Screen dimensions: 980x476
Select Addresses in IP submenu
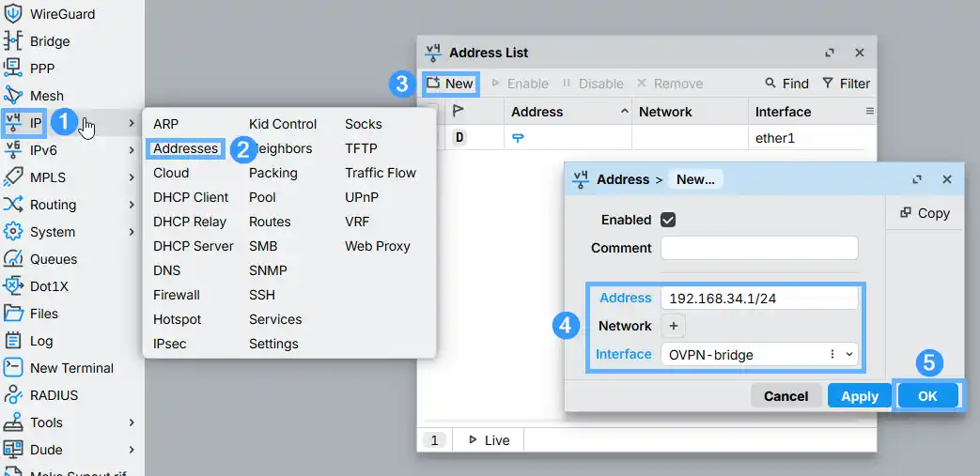(186, 148)
